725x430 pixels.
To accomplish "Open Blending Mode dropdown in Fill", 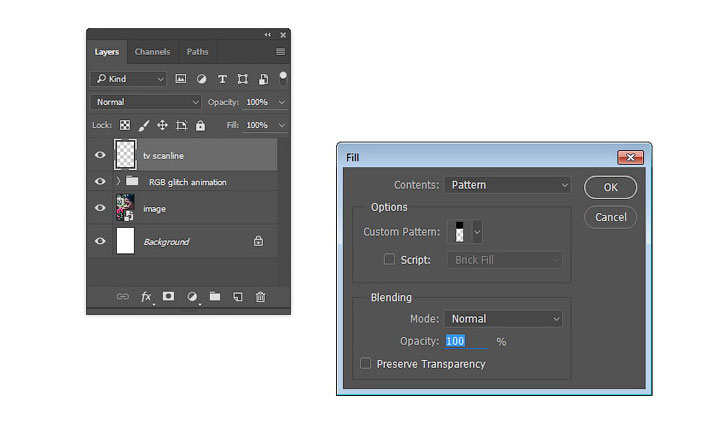I will 503,319.
